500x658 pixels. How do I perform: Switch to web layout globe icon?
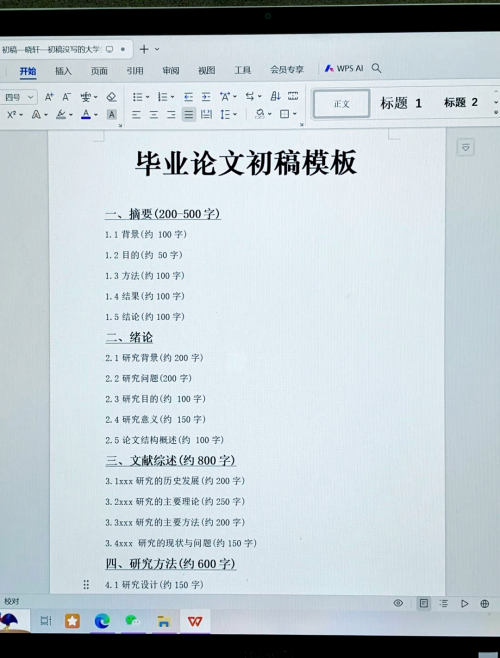(484, 604)
